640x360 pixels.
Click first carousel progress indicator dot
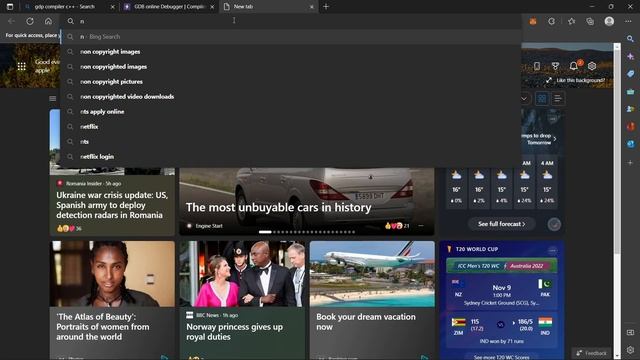[265, 232]
